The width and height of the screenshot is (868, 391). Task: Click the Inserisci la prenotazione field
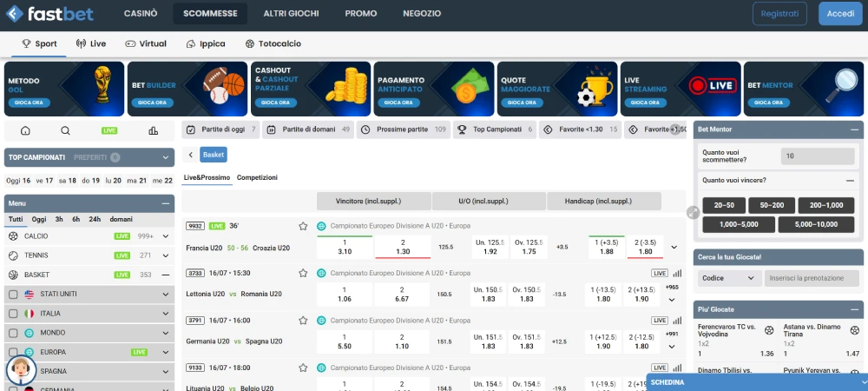812,278
